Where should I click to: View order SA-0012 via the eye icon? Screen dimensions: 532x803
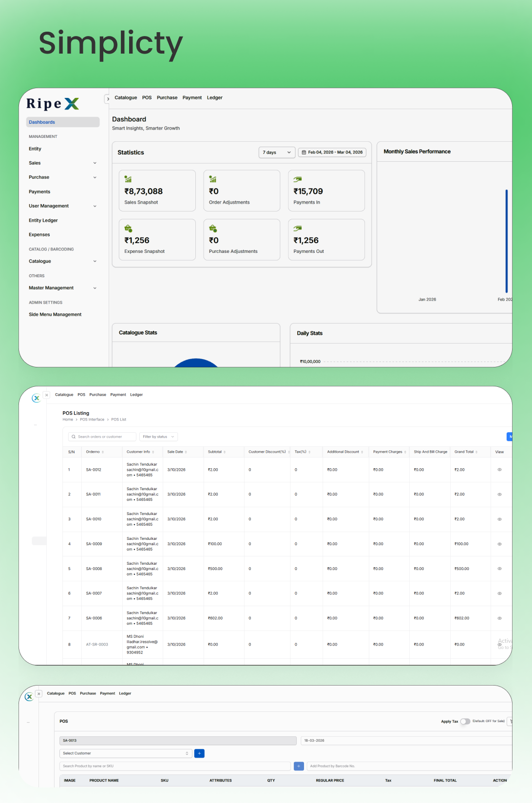pyautogui.click(x=499, y=470)
